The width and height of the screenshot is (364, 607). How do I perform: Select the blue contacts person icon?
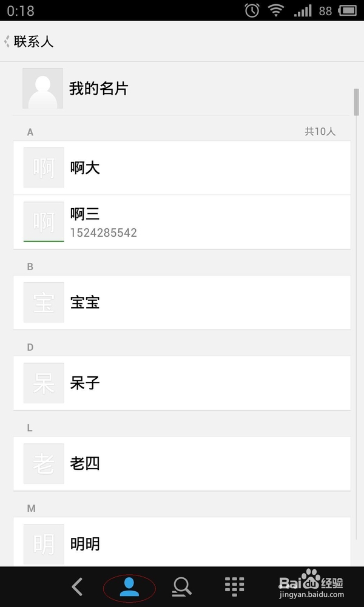tap(129, 587)
